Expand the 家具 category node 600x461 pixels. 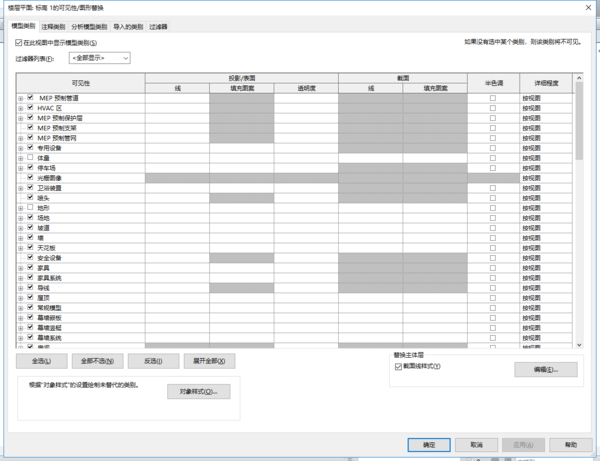click(20, 267)
